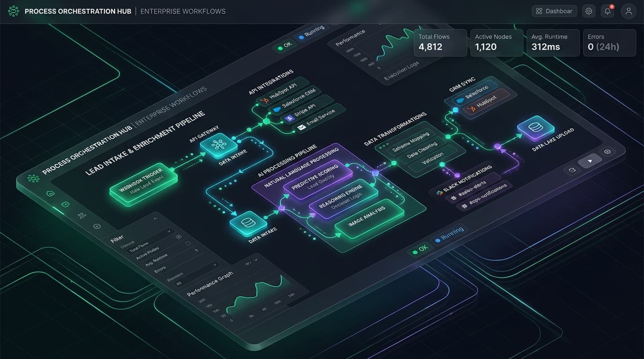Open the Active Nodes stat card
The height and width of the screenshot is (359, 644).
click(497, 43)
